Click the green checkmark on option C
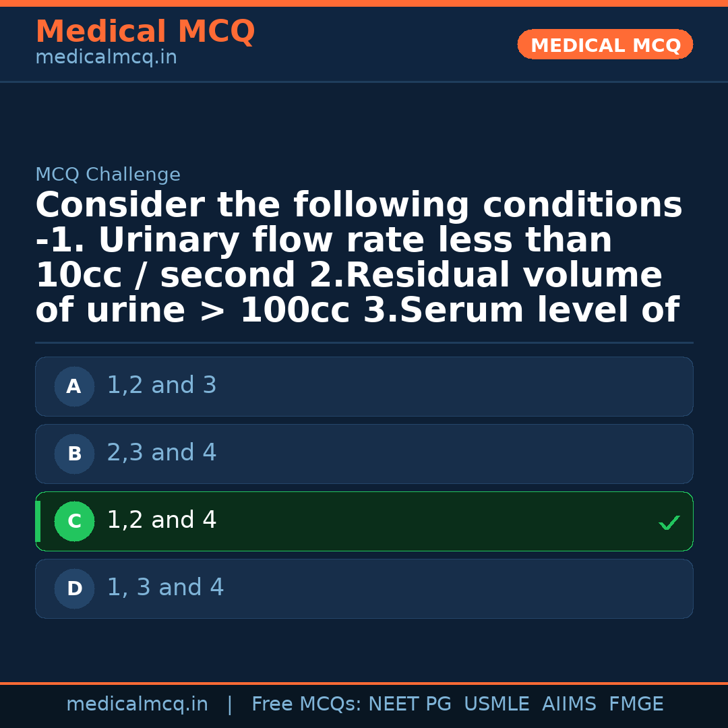The height and width of the screenshot is (728, 728). (669, 522)
